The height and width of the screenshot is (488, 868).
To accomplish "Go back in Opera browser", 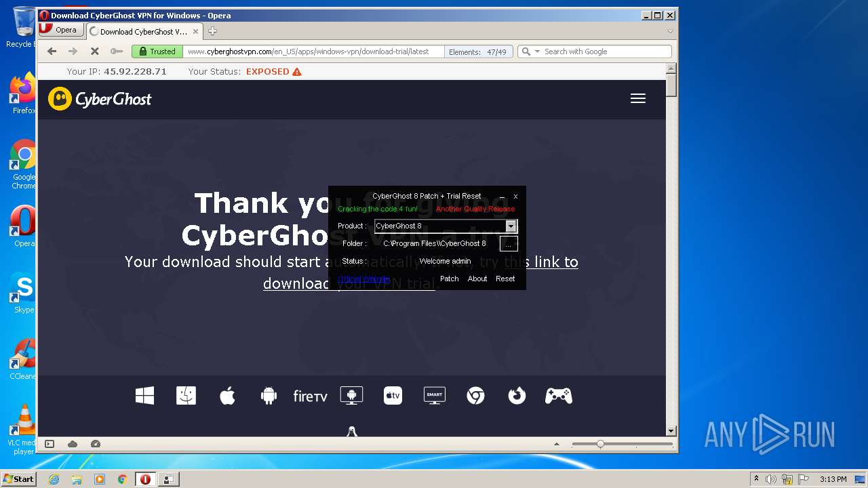I will point(52,52).
